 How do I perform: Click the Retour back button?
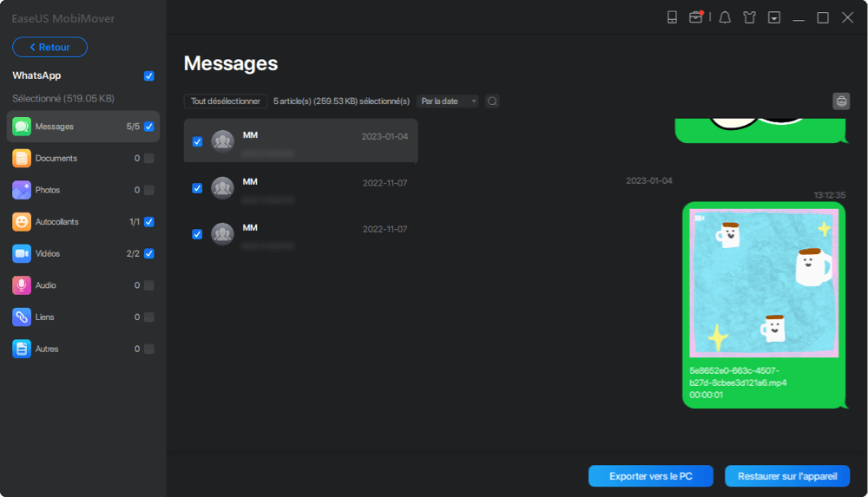49,47
